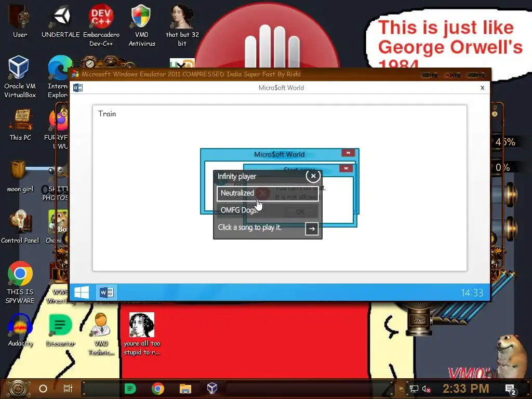Launch Oracle VM VirtualBox from desktop
The width and height of the screenshot is (532, 399).
(20, 77)
